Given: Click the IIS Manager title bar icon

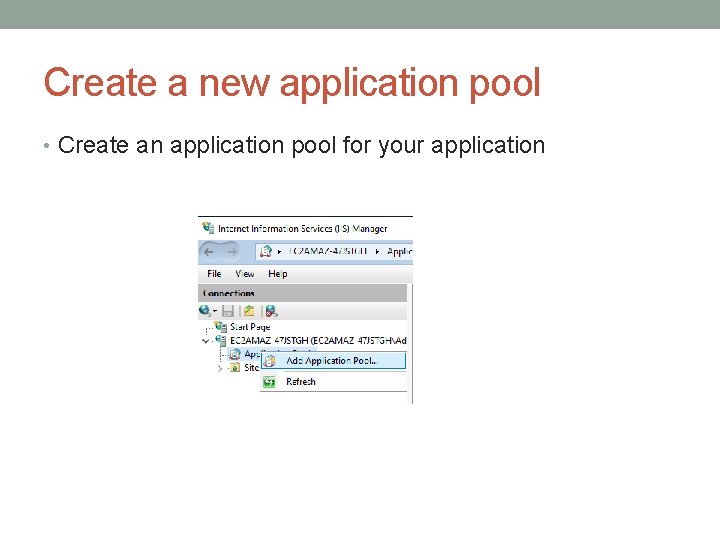Looking at the screenshot, I should [208, 228].
